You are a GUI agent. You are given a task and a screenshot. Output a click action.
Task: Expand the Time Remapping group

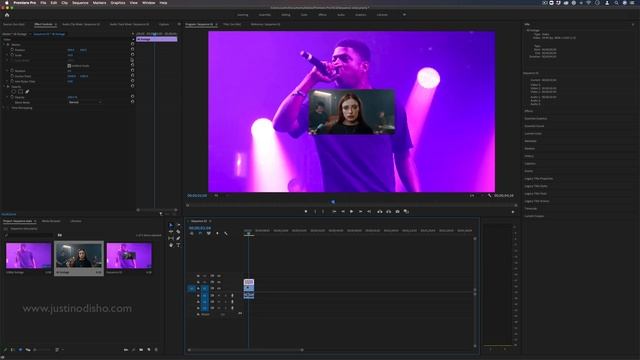point(4,108)
